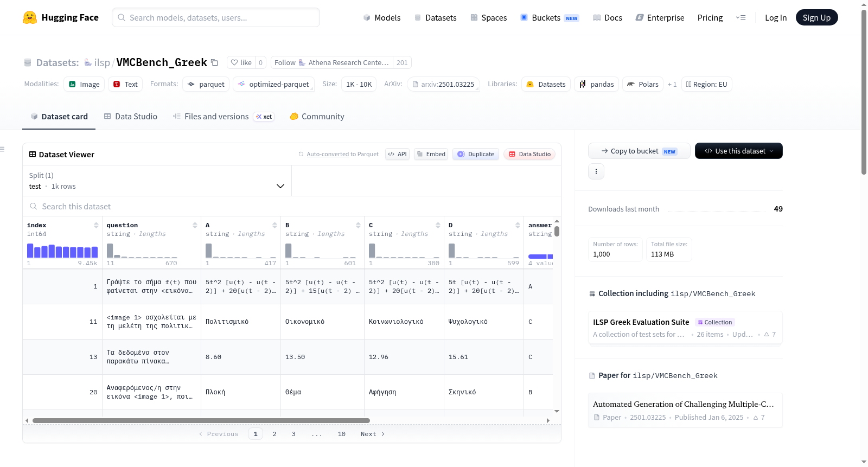
Task: Sort by column A
Action: [x=275, y=225]
